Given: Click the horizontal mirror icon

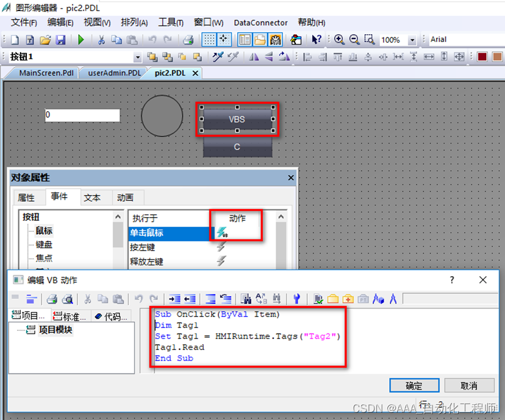Looking at the screenshot, I should [x=254, y=57].
